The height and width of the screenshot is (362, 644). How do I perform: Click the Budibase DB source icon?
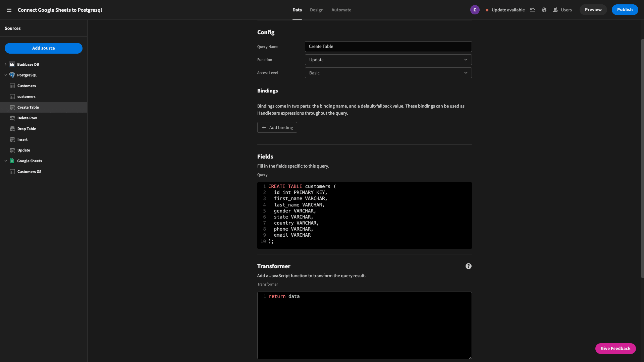12,64
